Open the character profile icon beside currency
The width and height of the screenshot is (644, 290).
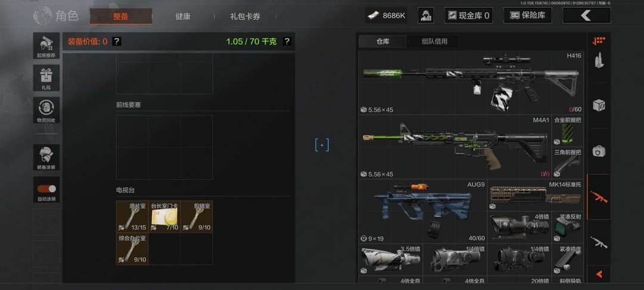[426, 16]
